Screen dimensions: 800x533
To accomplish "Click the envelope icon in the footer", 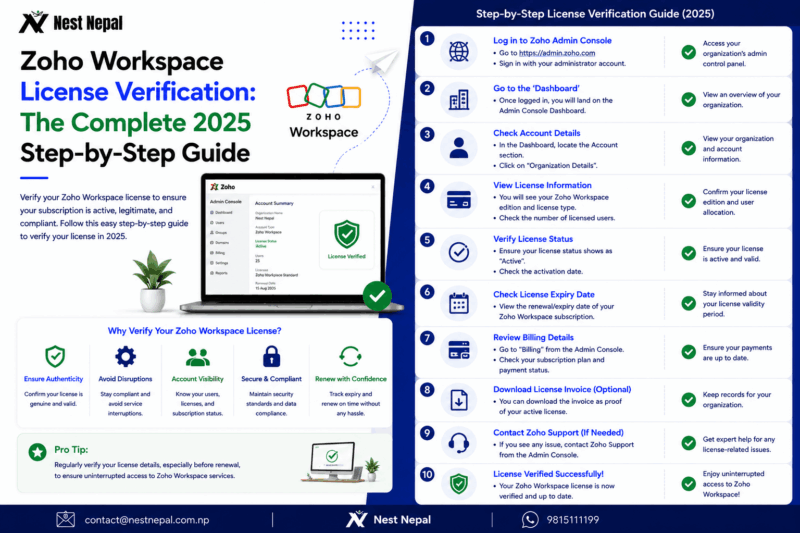I will pyautogui.click(x=65, y=519).
